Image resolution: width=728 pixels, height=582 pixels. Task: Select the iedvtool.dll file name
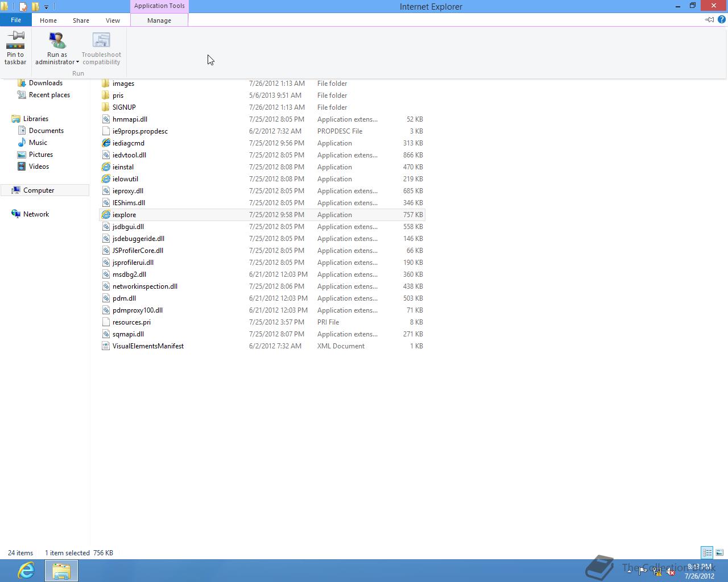coord(129,155)
